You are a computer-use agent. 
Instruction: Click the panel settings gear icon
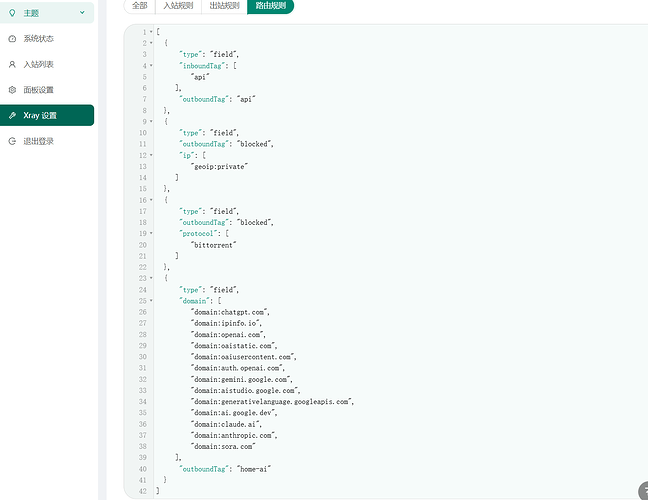pos(12,90)
